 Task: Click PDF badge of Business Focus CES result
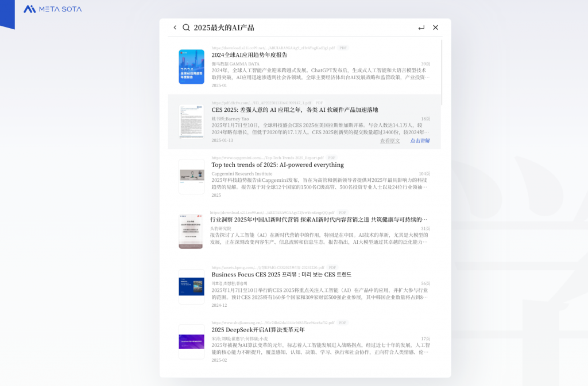(332, 268)
